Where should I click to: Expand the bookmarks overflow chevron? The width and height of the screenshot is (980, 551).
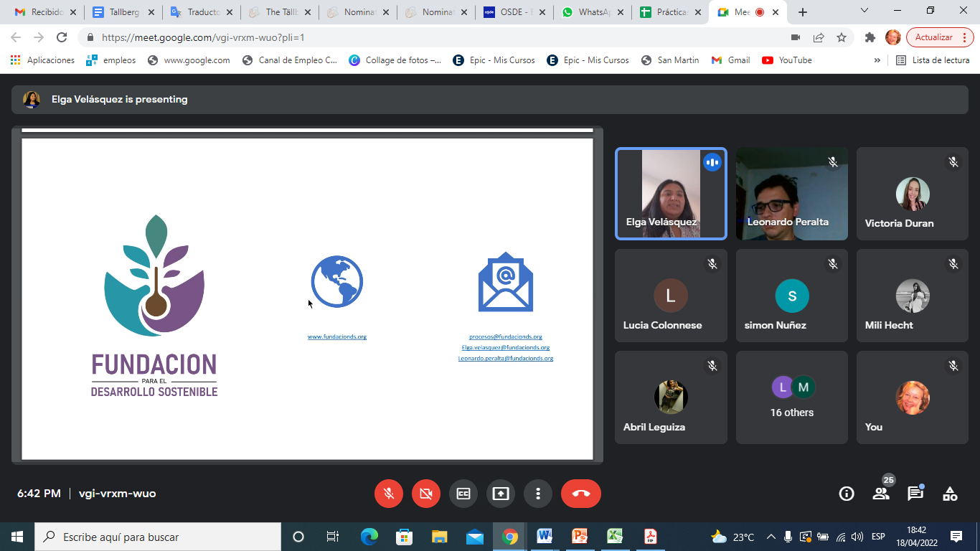click(877, 60)
